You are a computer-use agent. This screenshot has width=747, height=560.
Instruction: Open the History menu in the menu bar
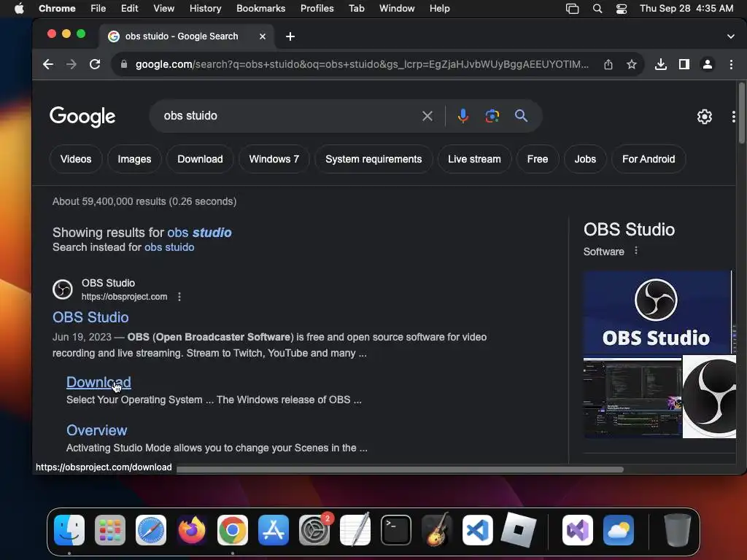pyautogui.click(x=205, y=8)
